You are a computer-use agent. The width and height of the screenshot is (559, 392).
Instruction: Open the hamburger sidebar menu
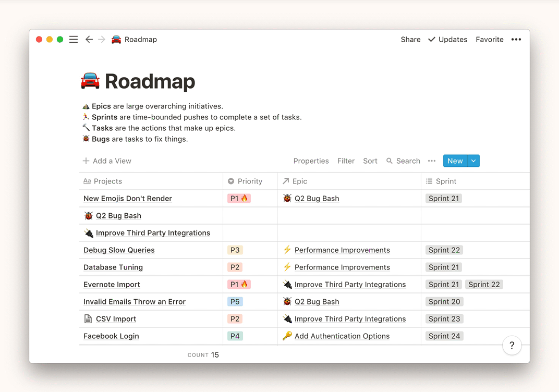click(74, 40)
